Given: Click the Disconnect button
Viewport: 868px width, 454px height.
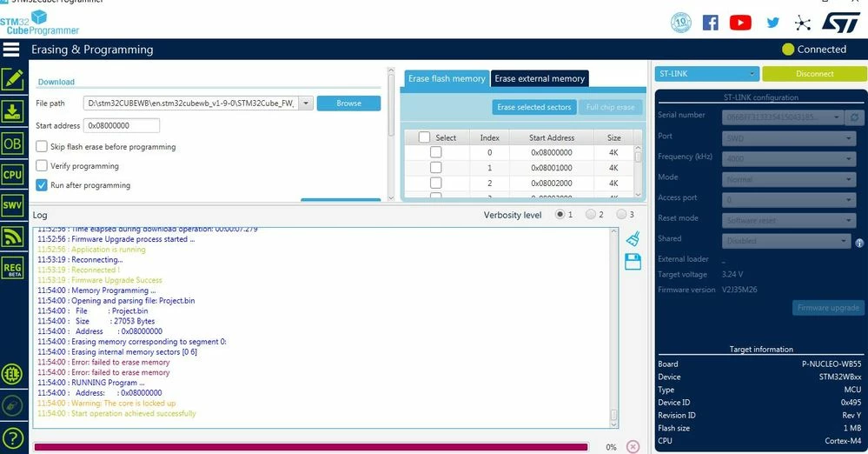Looking at the screenshot, I should point(815,74).
